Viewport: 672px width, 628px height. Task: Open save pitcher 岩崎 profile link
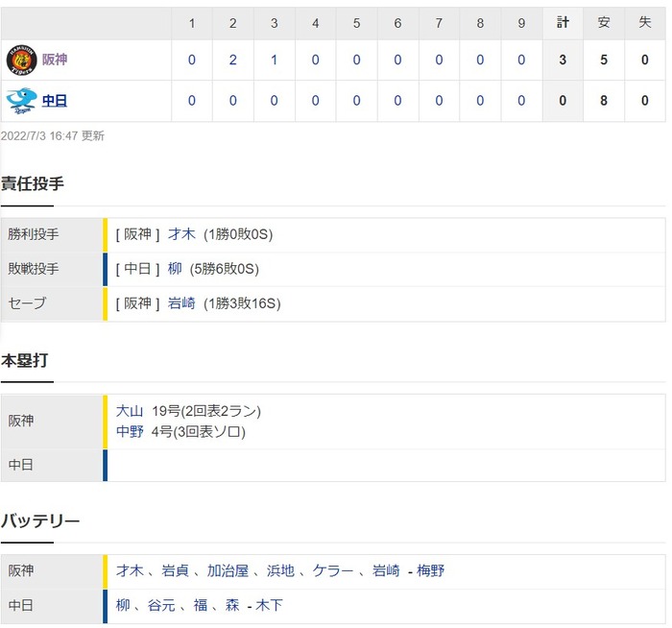coord(181,303)
